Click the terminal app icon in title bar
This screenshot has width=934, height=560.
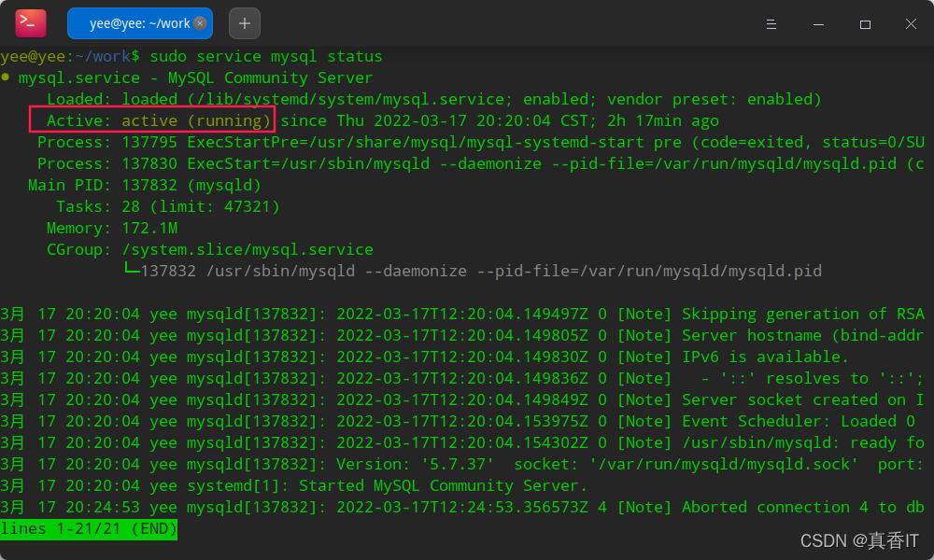[31, 23]
